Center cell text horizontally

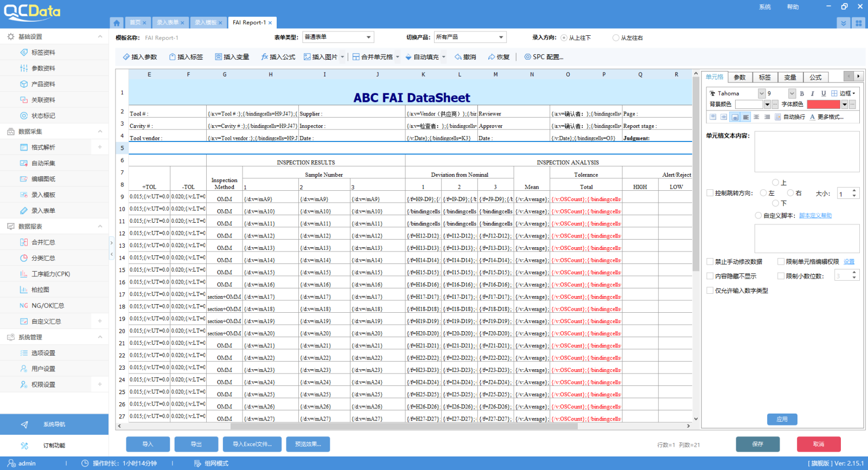757,117
